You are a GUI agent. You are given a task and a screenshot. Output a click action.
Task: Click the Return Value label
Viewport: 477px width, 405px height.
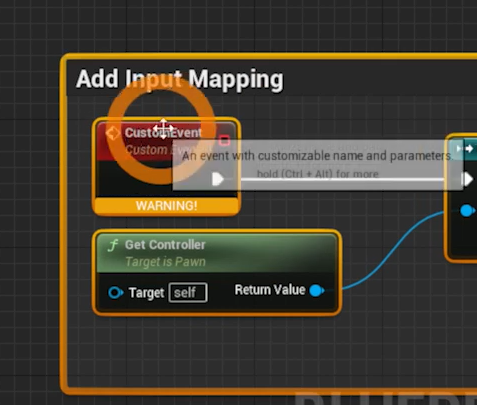[270, 290]
